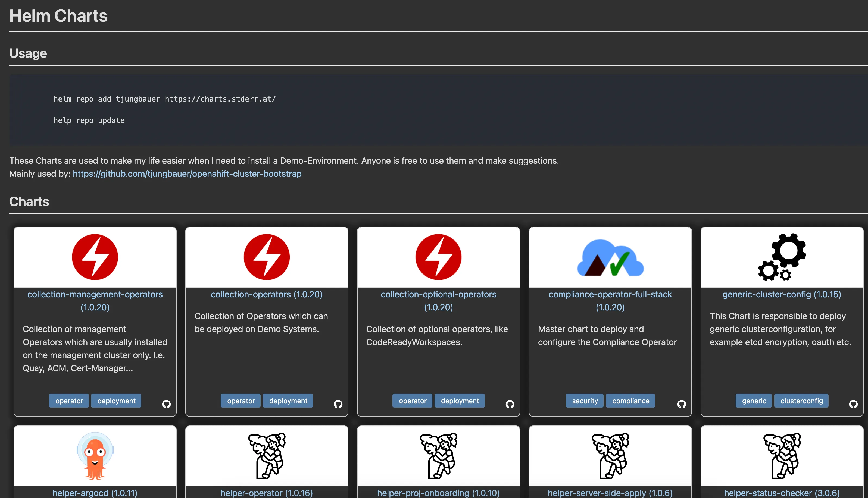Select the clusterconfig tag on generic-cluster-config
Screen dimensions: 868x498
coord(801,401)
